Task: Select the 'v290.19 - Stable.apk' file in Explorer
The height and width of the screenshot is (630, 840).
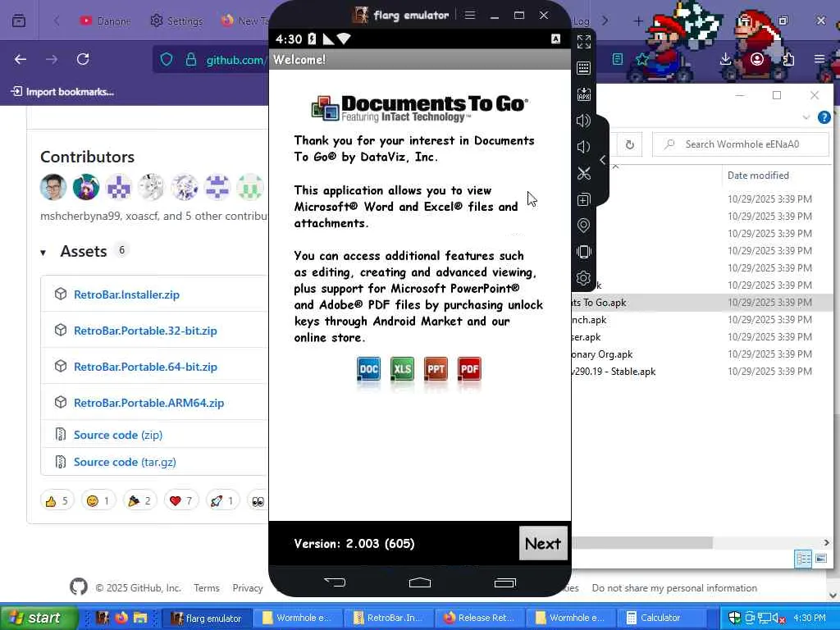Action: tap(702, 372)
